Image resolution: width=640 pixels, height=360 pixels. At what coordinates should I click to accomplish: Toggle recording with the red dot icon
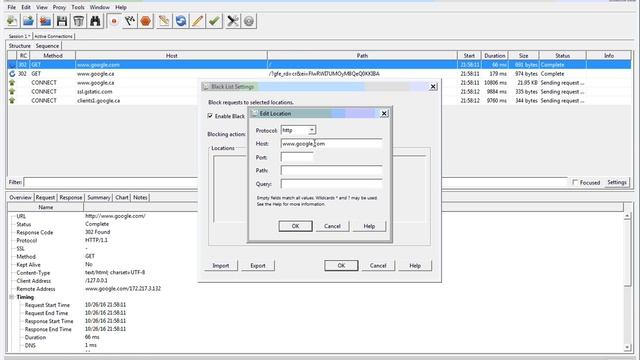(x=114, y=21)
